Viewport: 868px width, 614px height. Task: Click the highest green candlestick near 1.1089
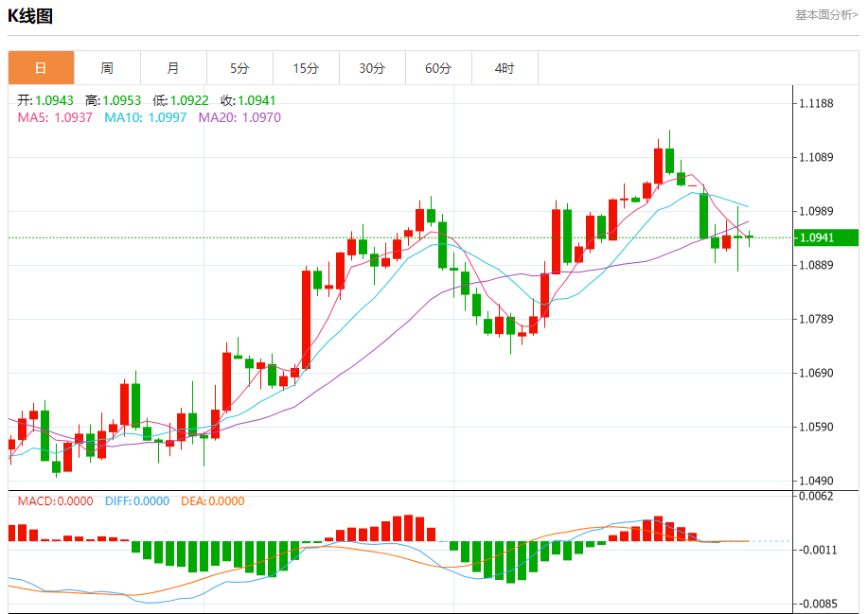pyautogui.click(x=670, y=161)
